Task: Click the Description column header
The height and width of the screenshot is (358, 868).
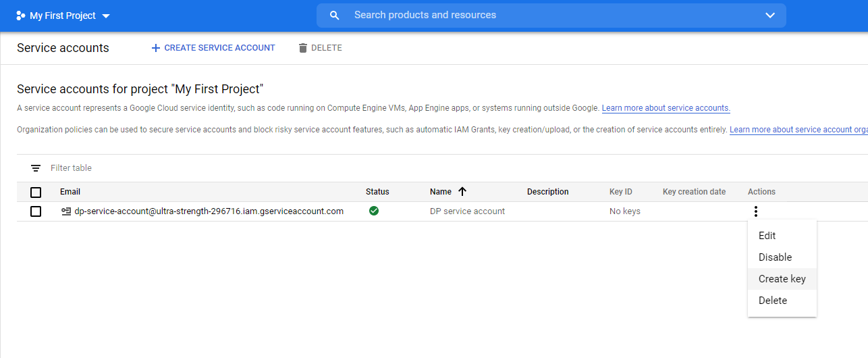Action: click(548, 192)
